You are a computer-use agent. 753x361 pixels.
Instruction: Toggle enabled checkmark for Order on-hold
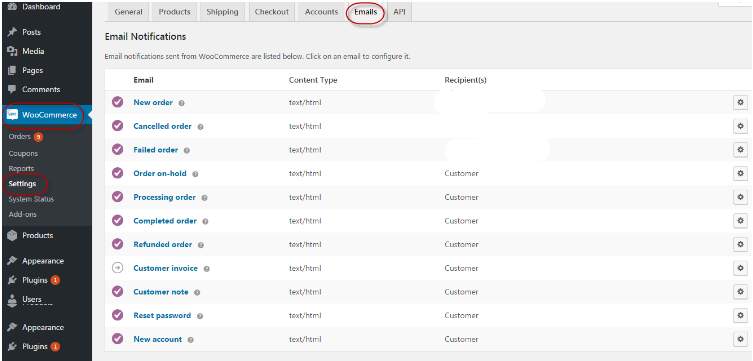pos(118,173)
